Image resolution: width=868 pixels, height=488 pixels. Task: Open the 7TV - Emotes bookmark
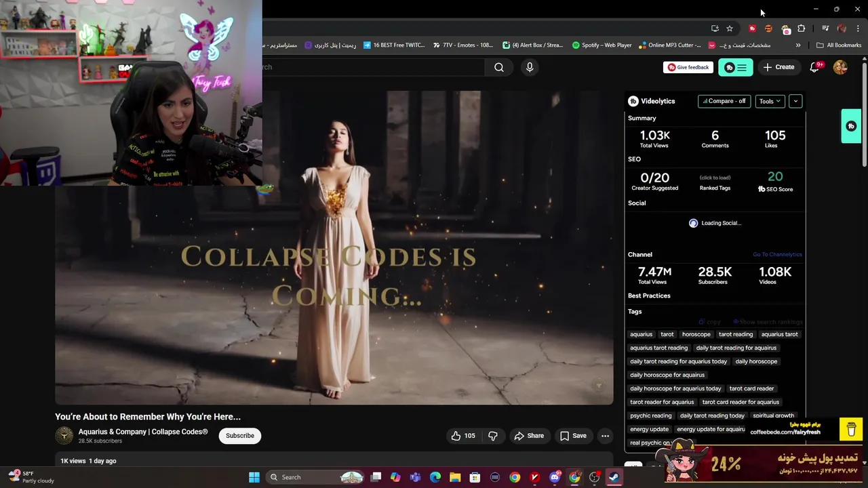click(x=463, y=45)
